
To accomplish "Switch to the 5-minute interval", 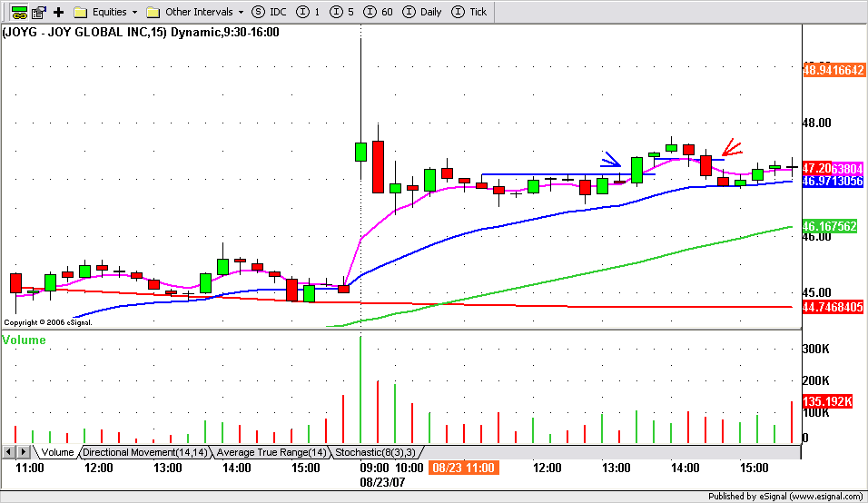I will 341,12.
